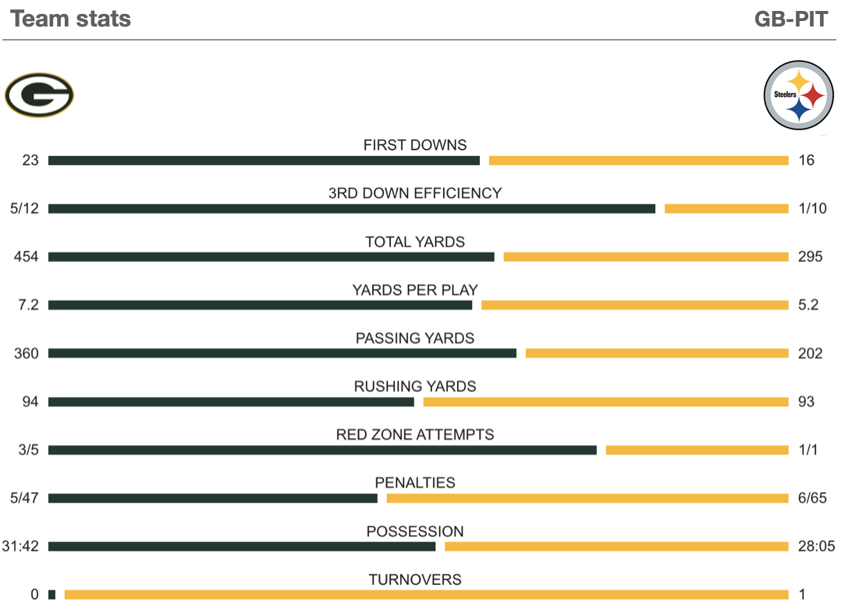Click the green PASSING YARDS bar

[x=282, y=353]
